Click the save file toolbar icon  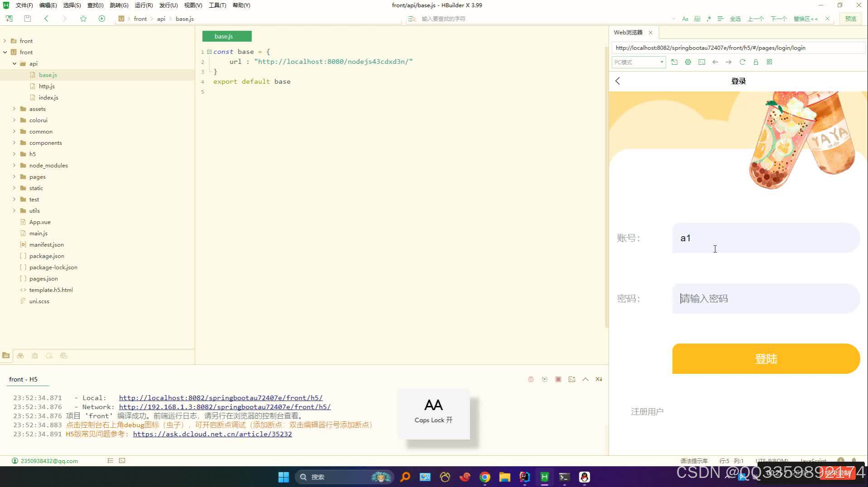point(28,19)
